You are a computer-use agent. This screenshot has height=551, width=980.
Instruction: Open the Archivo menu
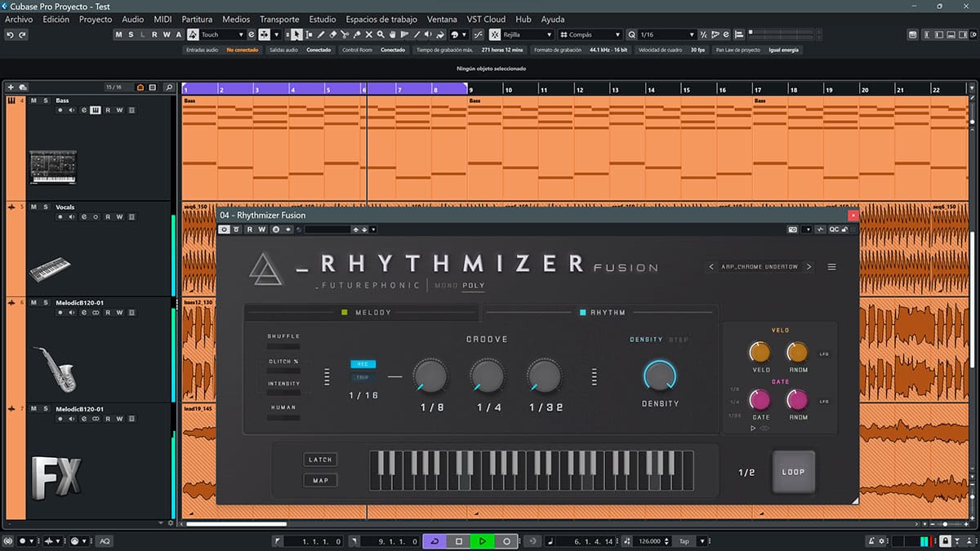[19, 19]
